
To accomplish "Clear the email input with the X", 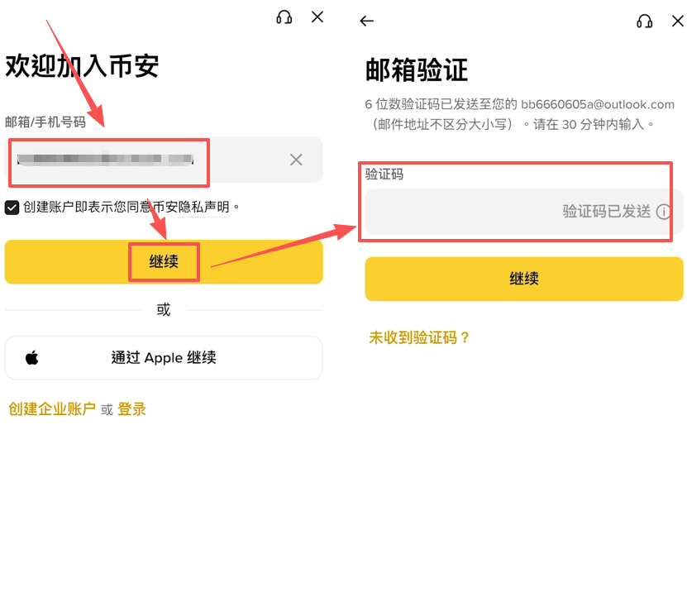I will pyautogui.click(x=296, y=160).
